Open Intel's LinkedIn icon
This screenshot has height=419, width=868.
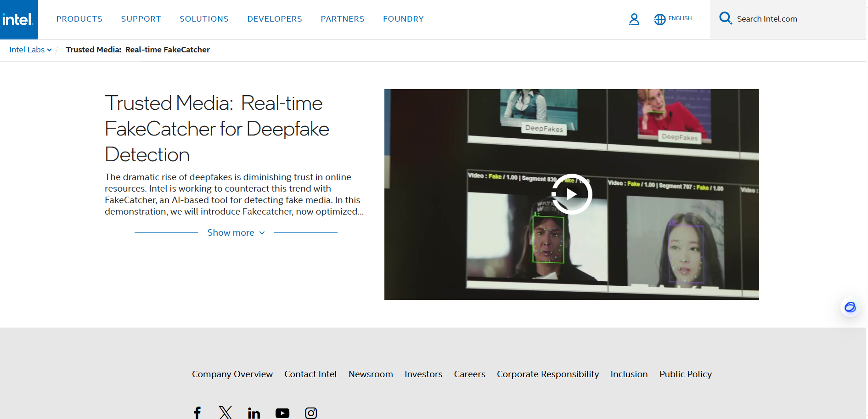coord(254,413)
